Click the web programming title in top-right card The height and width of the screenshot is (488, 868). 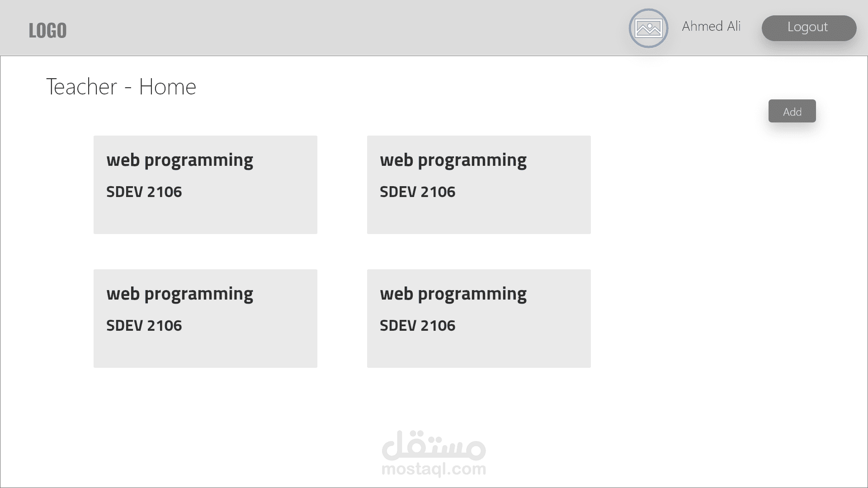click(453, 160)
